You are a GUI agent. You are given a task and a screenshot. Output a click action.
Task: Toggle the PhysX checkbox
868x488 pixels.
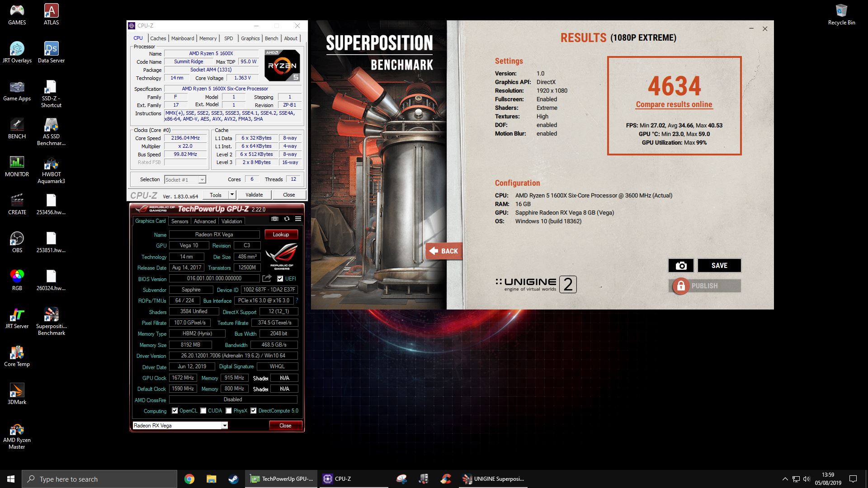click(229, 411)
